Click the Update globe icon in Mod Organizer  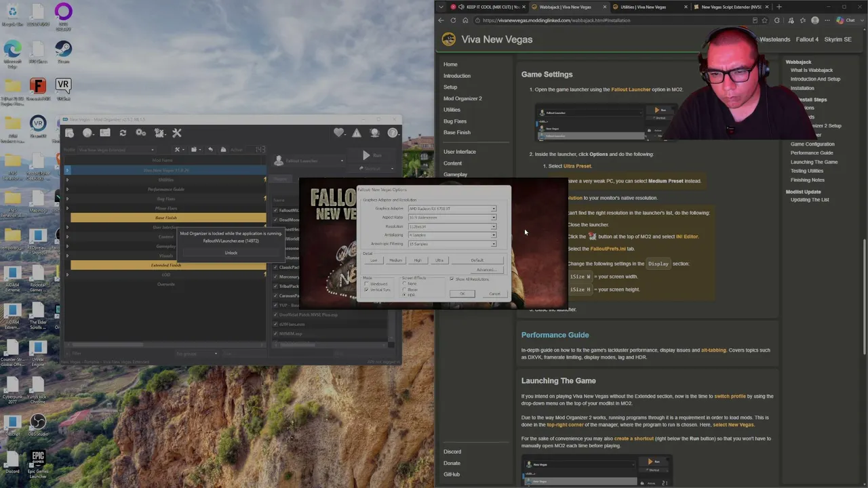(375, 133)
